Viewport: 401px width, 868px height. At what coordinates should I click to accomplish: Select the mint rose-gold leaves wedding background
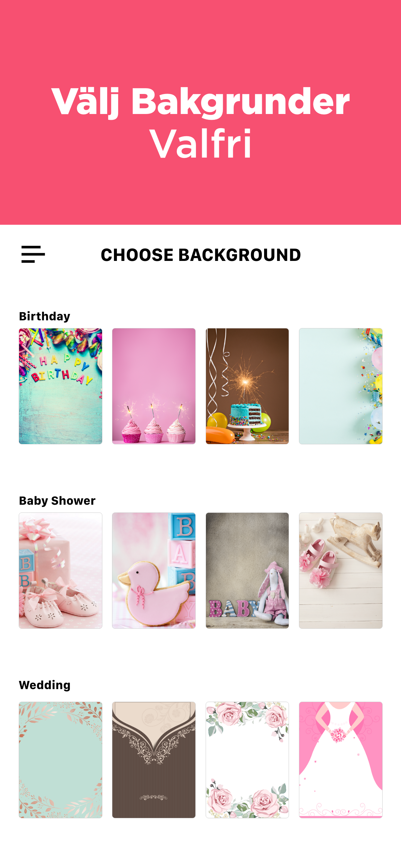tap(61, 760)
